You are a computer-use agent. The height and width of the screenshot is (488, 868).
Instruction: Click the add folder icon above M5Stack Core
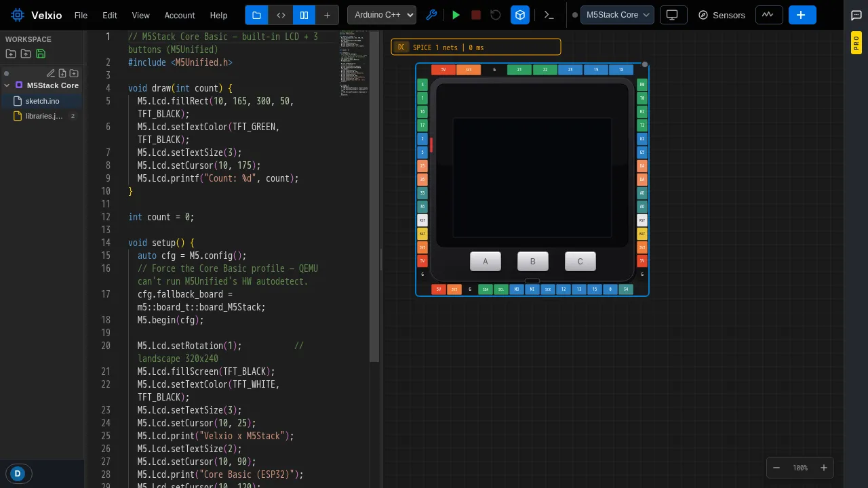pos(74,73)
